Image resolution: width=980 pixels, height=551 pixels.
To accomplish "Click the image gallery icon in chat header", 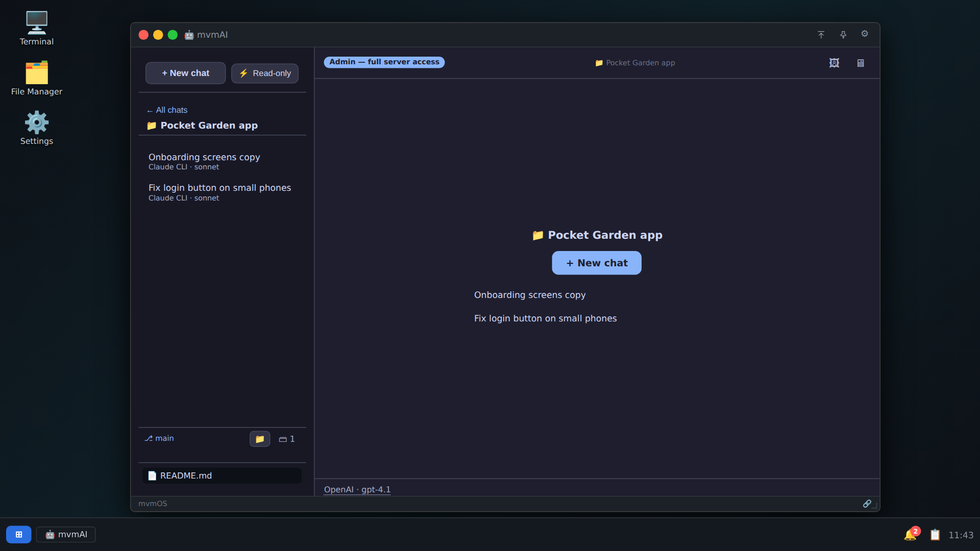I will coord(834,63).
